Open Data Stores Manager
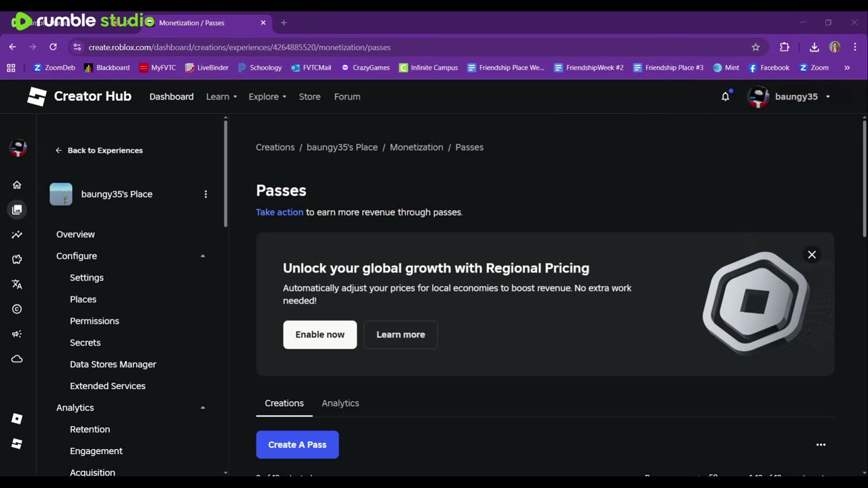Screen dimensions: 868x488 pyautogui.click(x=113, y=365)
